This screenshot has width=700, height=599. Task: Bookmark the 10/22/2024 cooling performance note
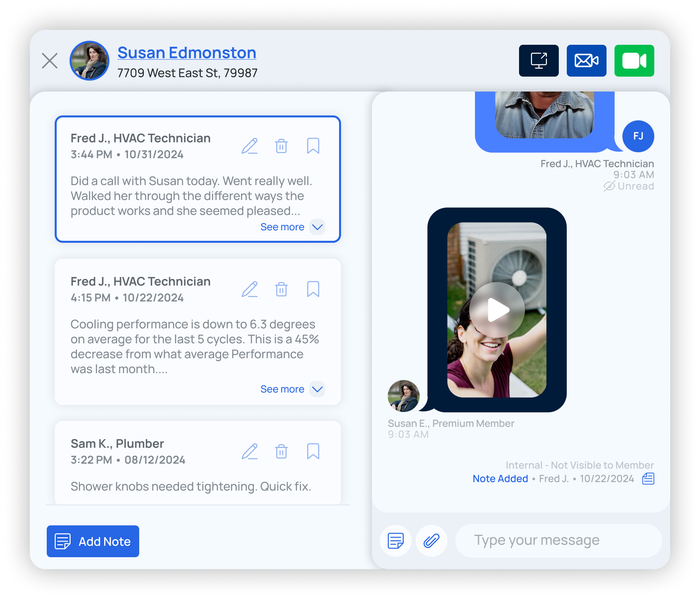pos(313,289)
